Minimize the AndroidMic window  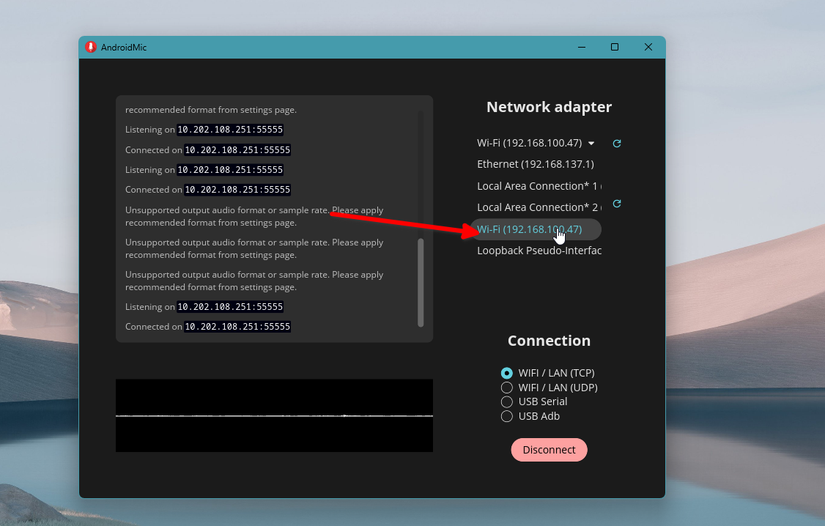(581, 47)
